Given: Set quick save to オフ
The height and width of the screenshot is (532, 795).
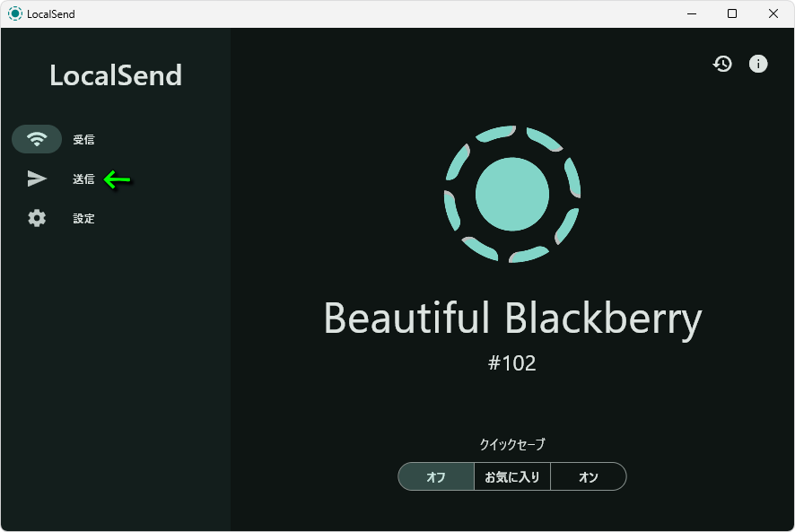Looking at the screenshot, I should pyautogui.click(x=436, y=476).
